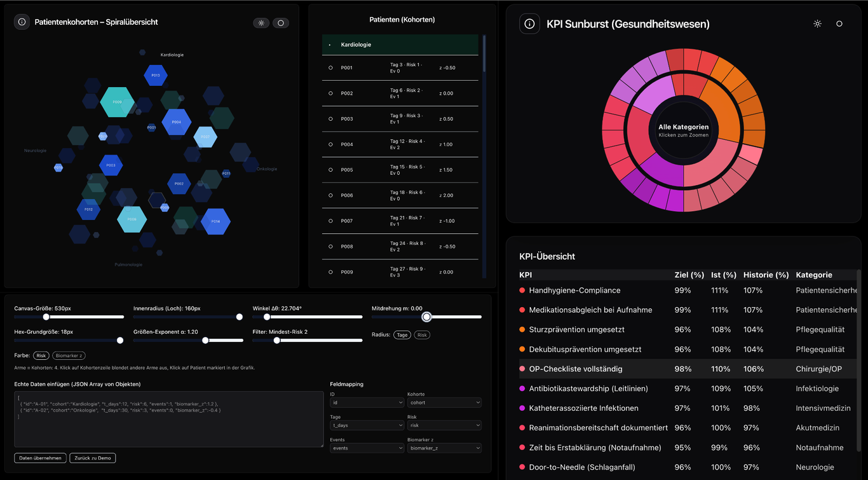Select the P009 hexagon in the spiral chart
Screen dimensions: 868x480
[x=117, y=102]
